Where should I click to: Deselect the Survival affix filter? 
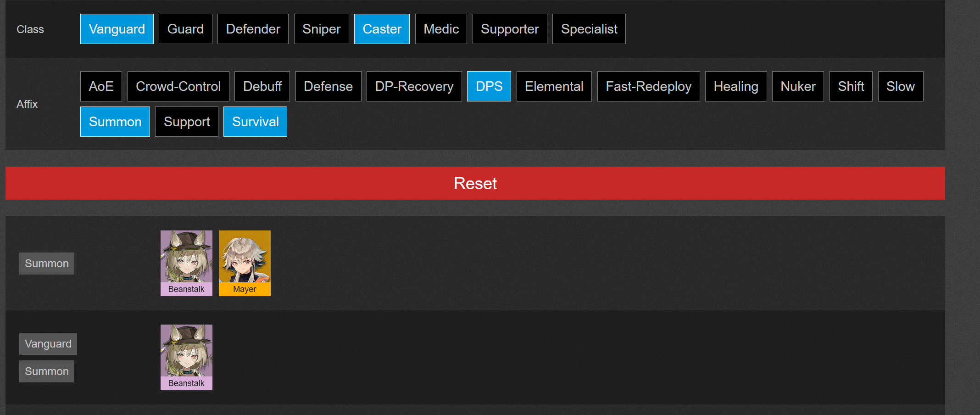click(x=255, y=122)
